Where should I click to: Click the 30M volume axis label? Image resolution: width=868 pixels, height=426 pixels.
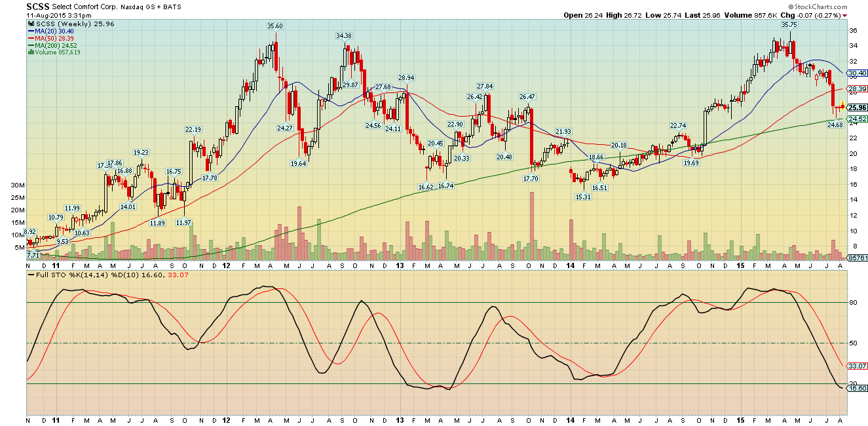pos(18,185)
